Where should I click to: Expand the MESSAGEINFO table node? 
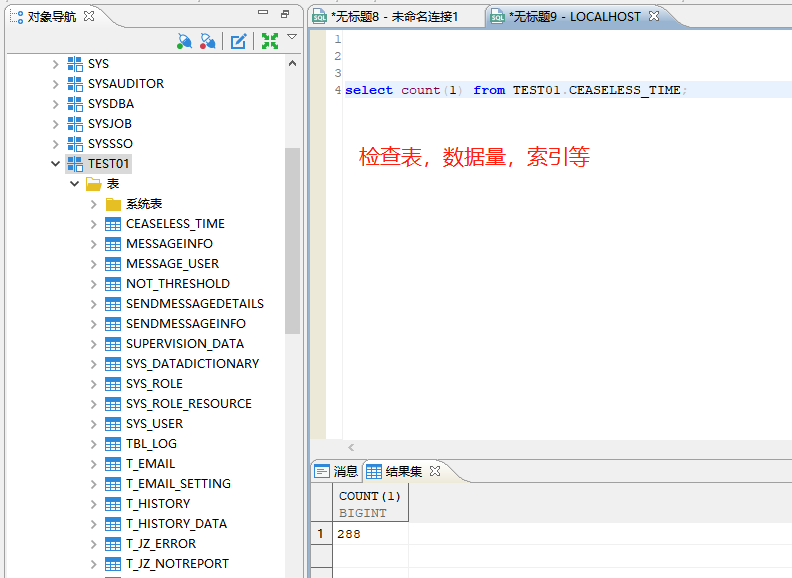(94, 244)
